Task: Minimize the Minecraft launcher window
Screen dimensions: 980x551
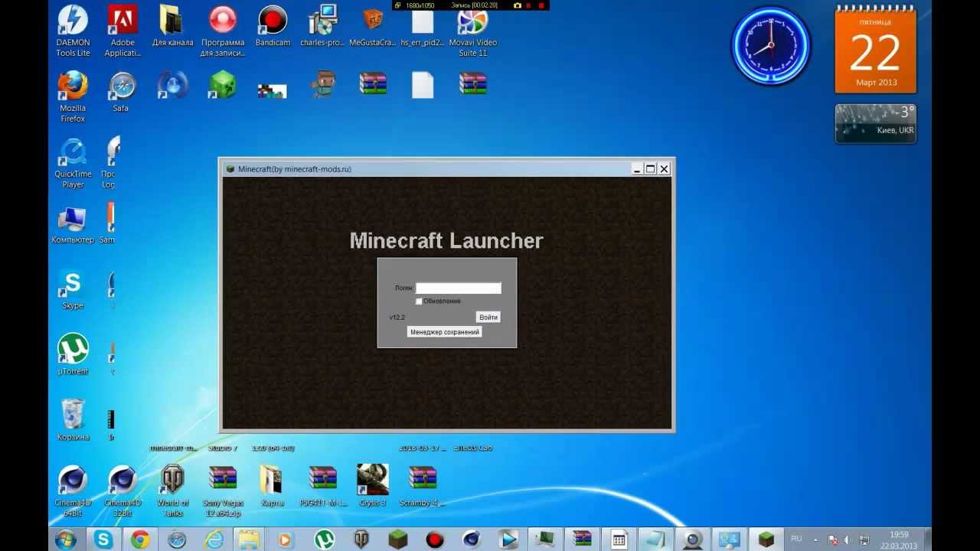Action: 637,169
